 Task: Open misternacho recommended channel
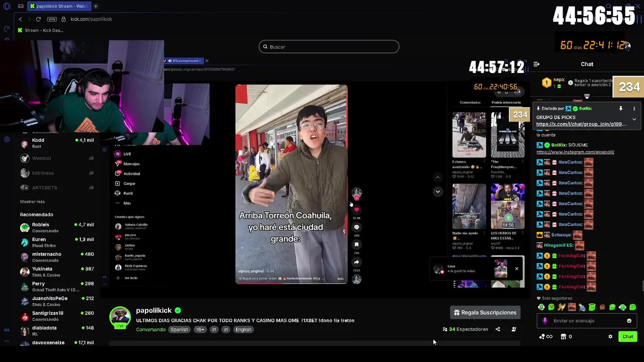point(57,257)
